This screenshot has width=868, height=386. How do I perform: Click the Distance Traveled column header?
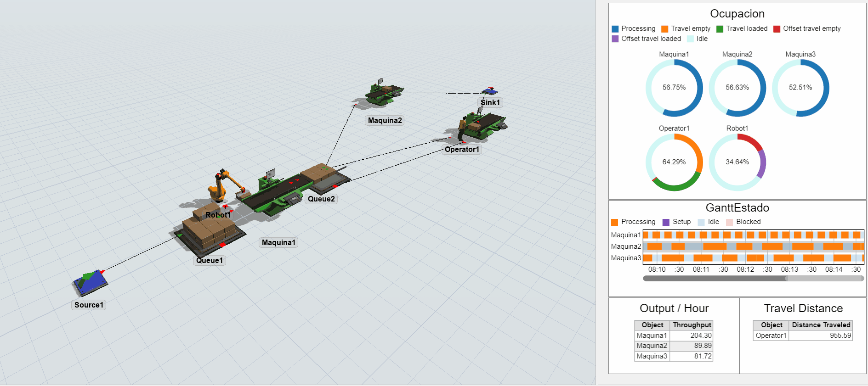tap(821, 325)
